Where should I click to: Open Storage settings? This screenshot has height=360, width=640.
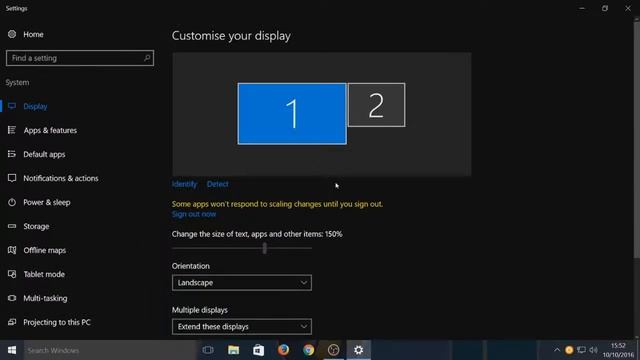[36, 226]
